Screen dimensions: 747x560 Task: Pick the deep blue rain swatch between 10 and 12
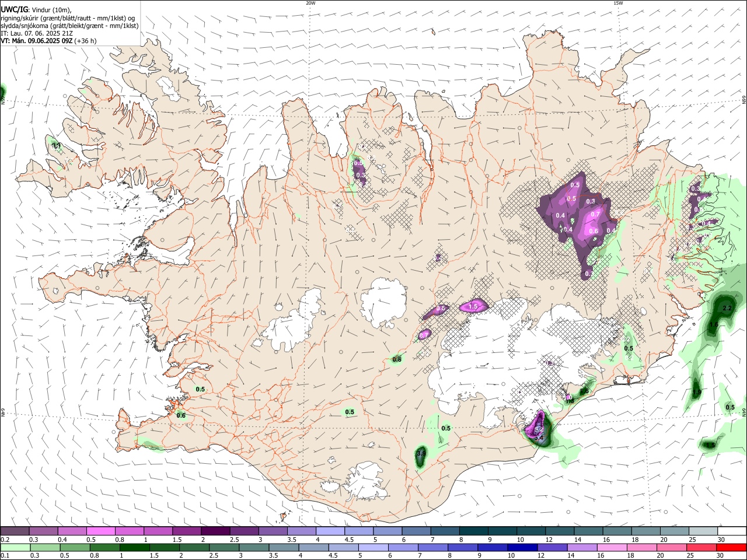click(522, 547)
